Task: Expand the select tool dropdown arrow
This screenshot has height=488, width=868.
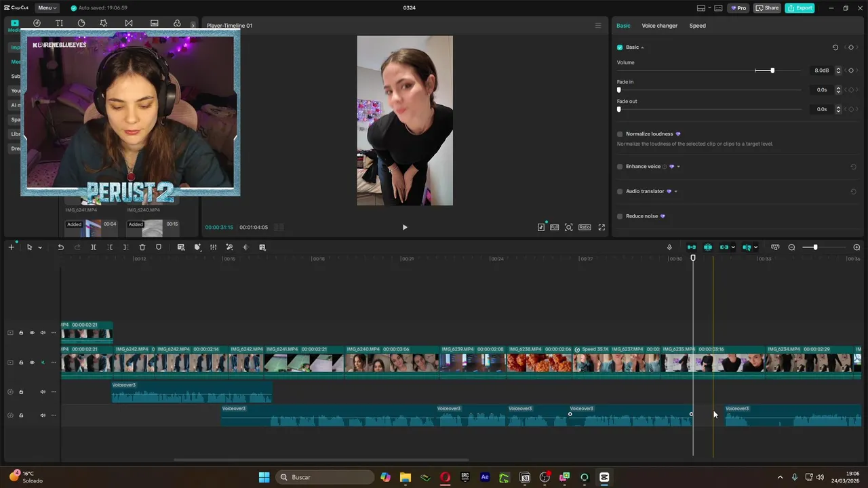Action: point(40,247)
